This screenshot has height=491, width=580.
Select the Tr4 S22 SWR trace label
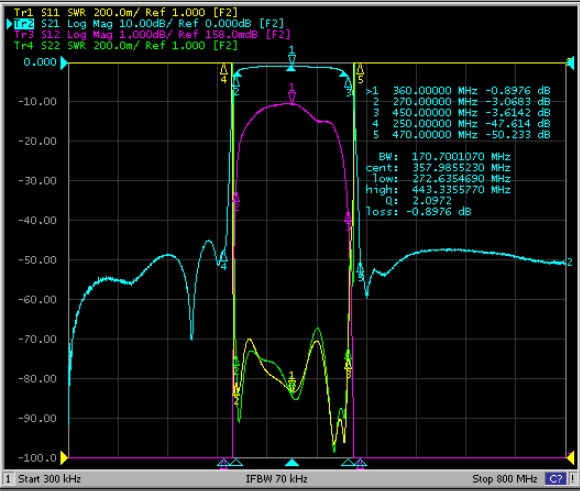click(x=126, y=46)
